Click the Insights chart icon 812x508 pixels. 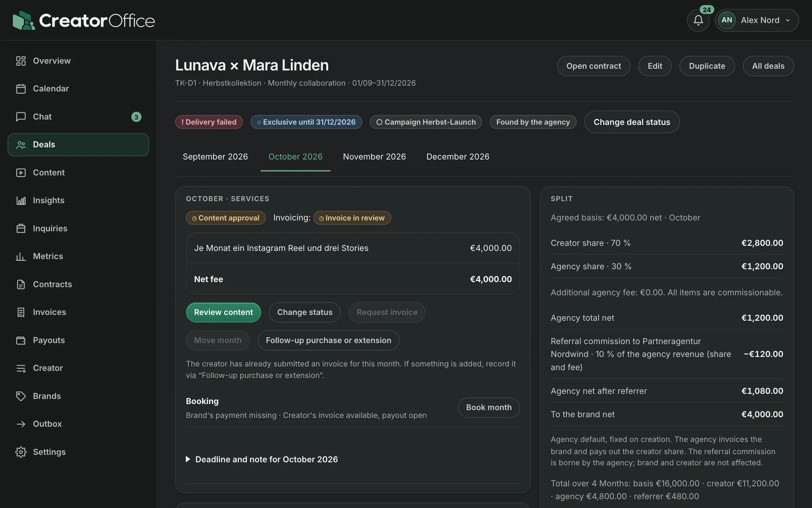pyautogui.click(x=21, y=200)
